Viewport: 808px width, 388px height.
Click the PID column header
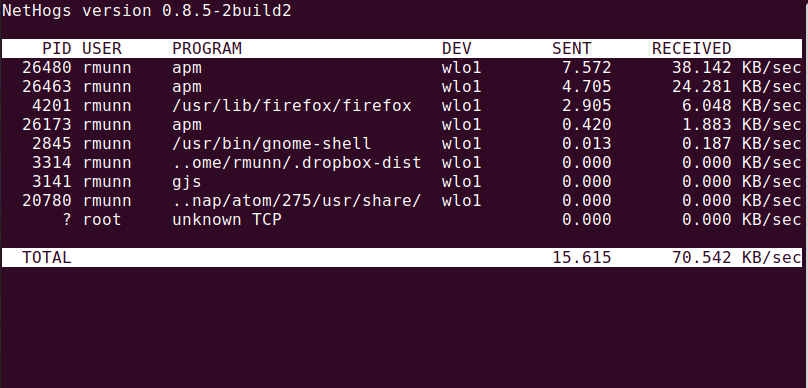pos(56,48)
